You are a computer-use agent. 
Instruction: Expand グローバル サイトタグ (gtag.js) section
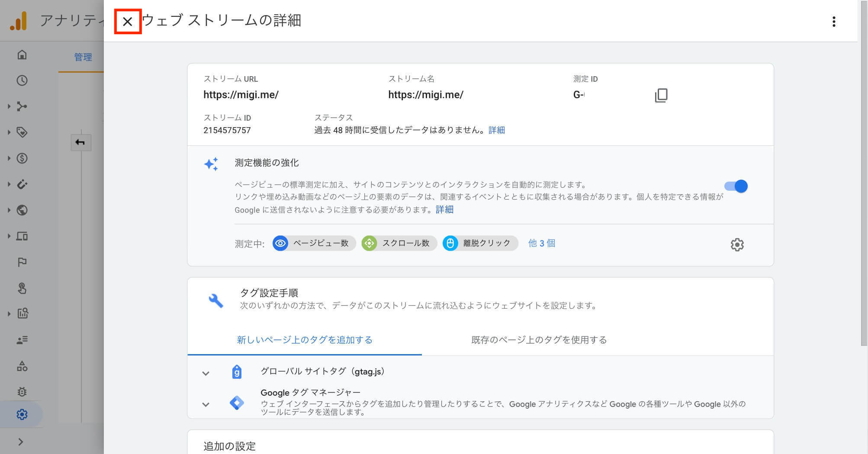(206, 373)
